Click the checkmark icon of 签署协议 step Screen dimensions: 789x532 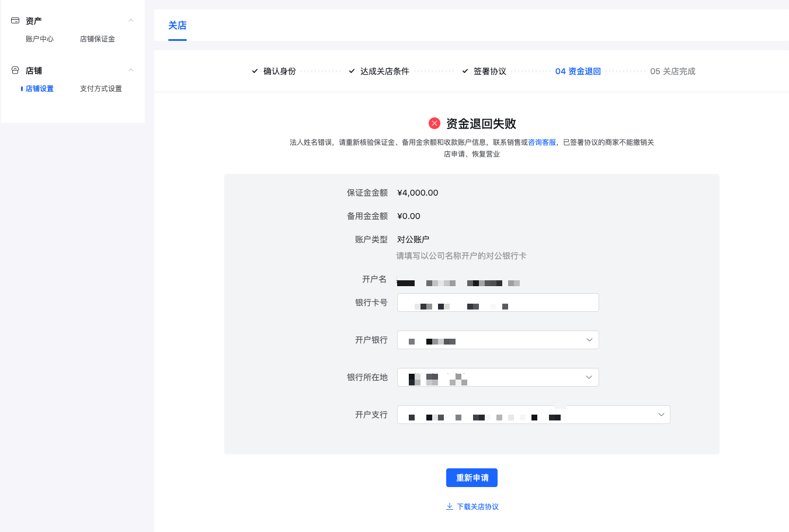[464, 71]
